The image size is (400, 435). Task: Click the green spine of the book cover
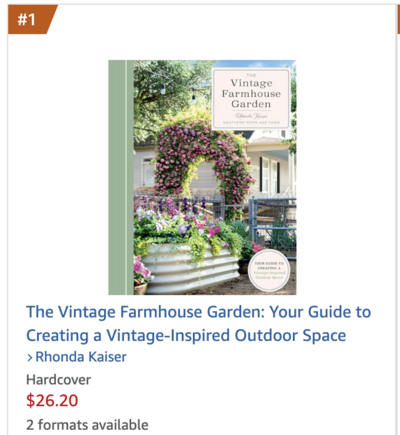coord(121,177)
